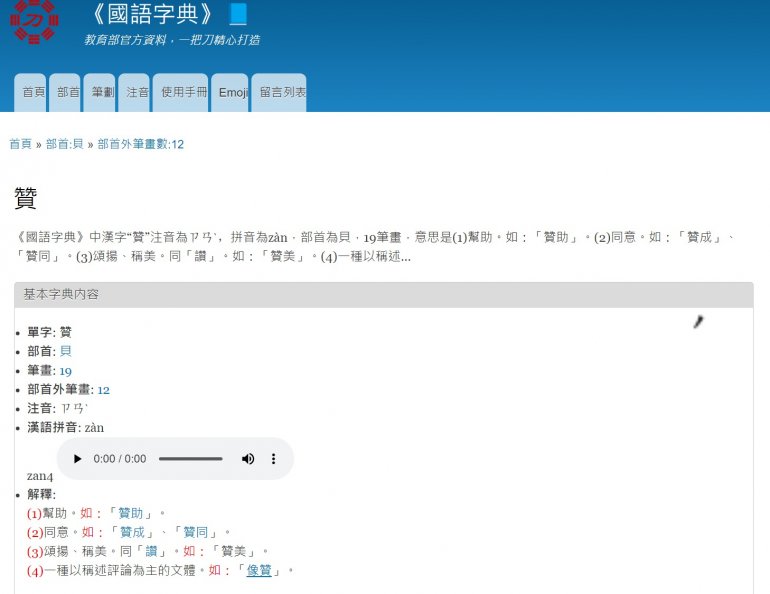Click the 贊助 example word link
Image resolution: width=770 pixels, height=594 pixels.
tap(131, 513)
